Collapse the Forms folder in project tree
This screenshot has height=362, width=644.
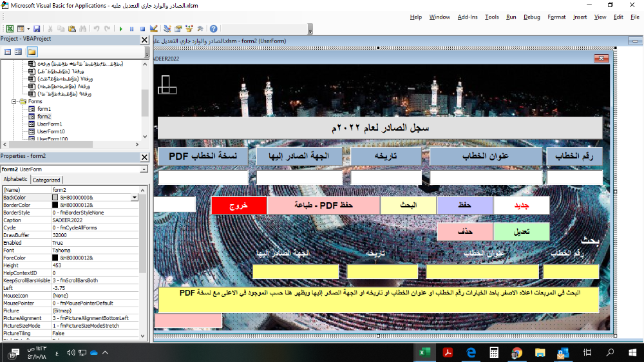coord(14,102)
